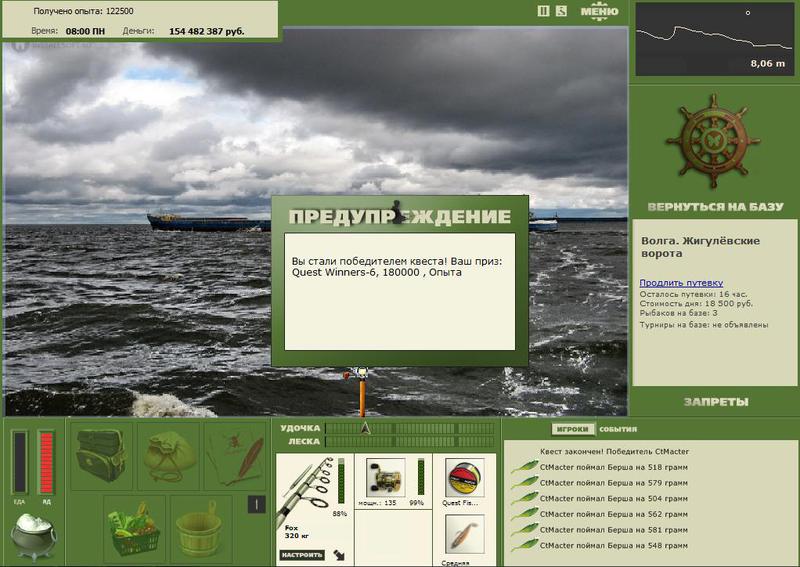
Task: Select the Quest Fis... line spool
Action: [x=464, y=477]
